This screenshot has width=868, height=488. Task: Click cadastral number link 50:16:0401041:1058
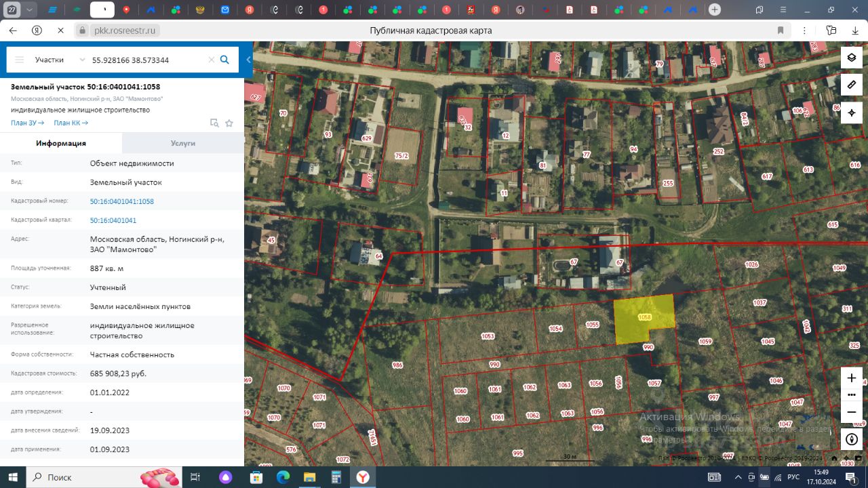122,201
